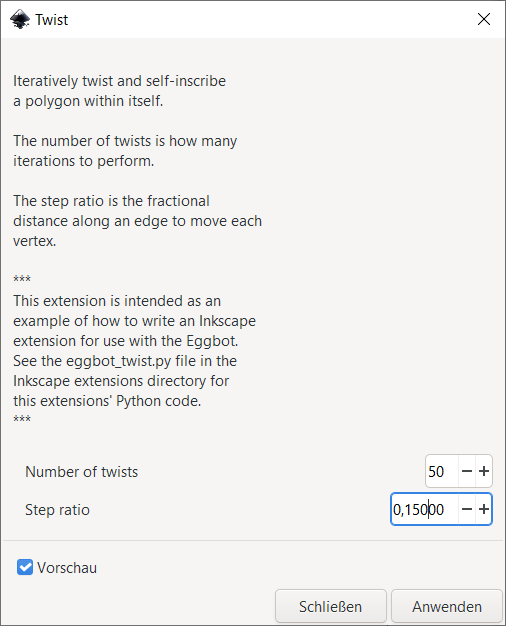Click the 'Iteratively twist and self-inscribe' description

point(119,81)
